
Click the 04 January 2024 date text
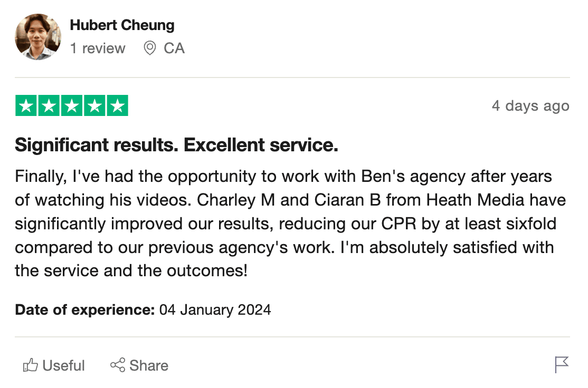point(215,309)
